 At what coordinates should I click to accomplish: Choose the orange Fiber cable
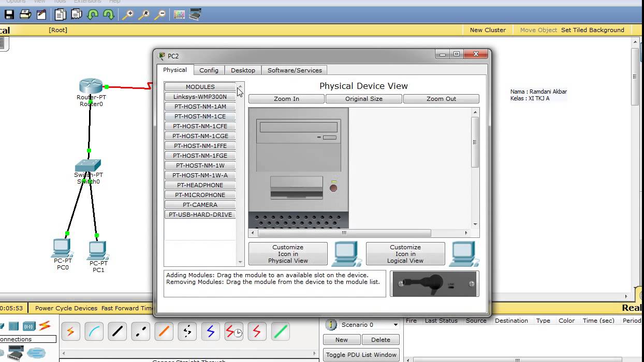pyautogui.click(x=164, y=331)
